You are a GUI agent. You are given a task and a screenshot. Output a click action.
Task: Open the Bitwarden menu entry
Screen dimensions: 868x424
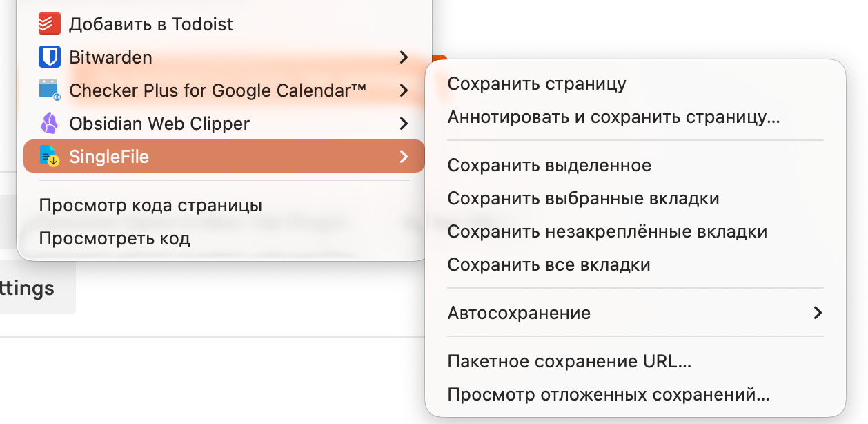[224, 57]
